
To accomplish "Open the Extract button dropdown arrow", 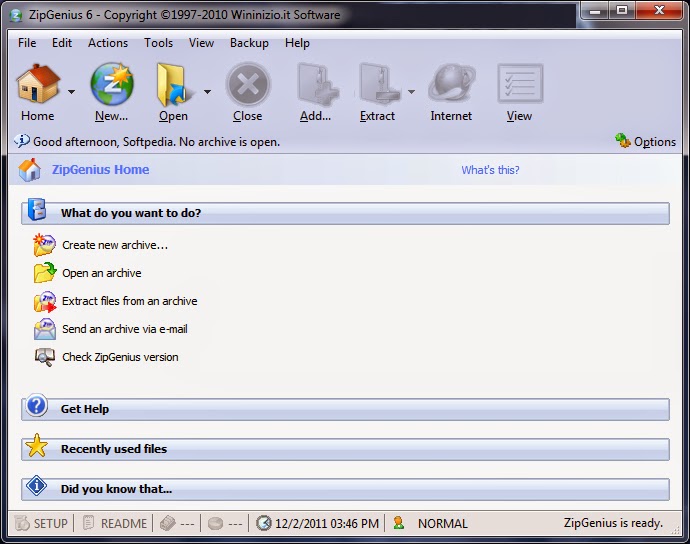I will (411, 92).
